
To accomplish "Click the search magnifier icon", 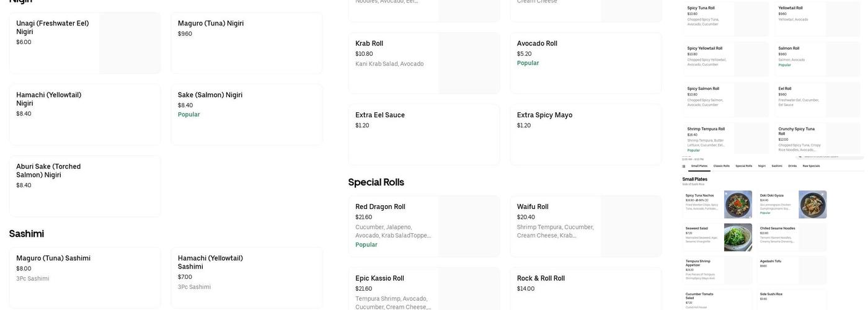I will click(800, 156).
